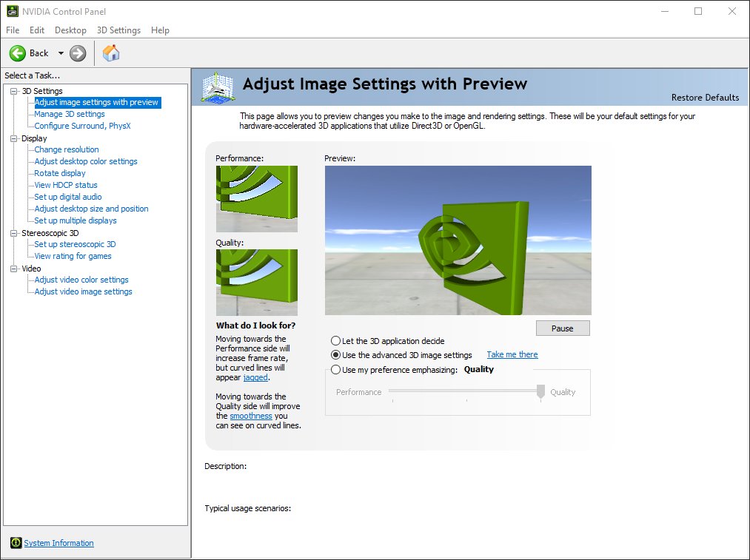Open the System Information link
Image resolution: width=750 pixels, height=560 pixels.
coord(58,543)
